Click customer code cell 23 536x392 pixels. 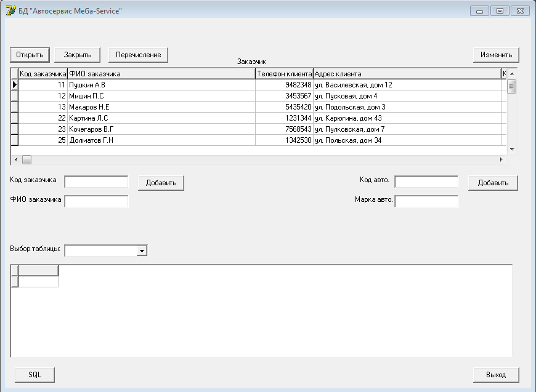coord(43,129)
